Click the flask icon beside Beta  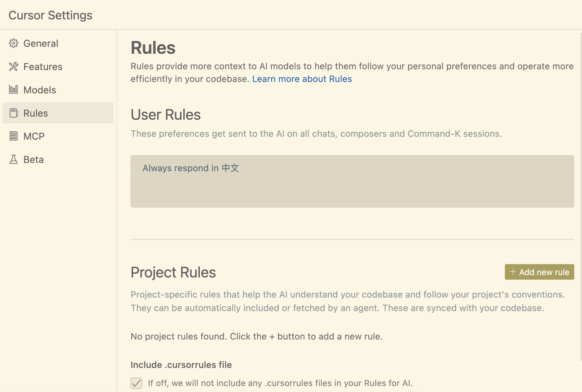13,159
